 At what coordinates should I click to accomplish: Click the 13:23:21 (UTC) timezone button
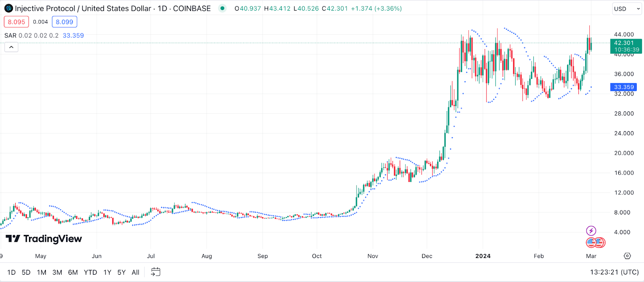click(x=615, y=272)
